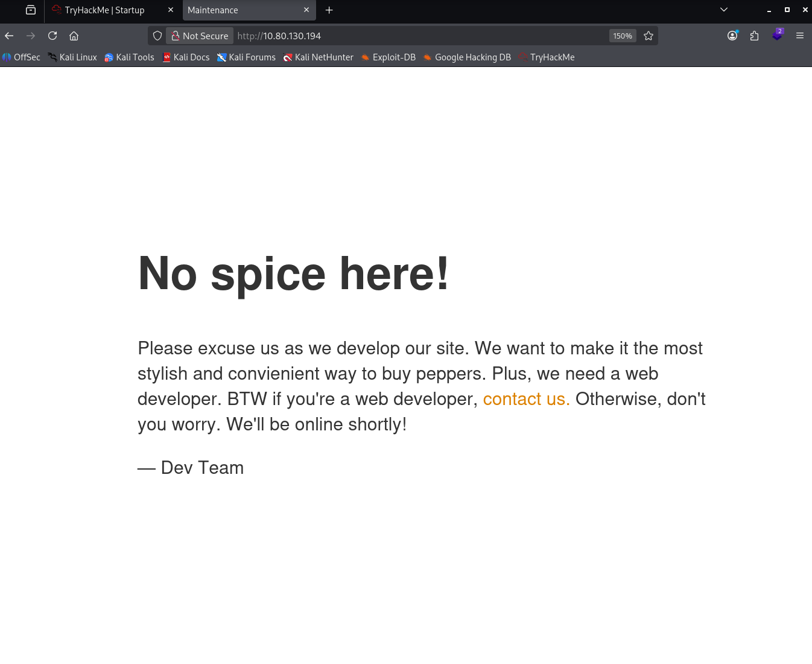Open the extensions puzzle icon
Screen dimensions: 812x664
pyautogui.click(x=754, y=36)
